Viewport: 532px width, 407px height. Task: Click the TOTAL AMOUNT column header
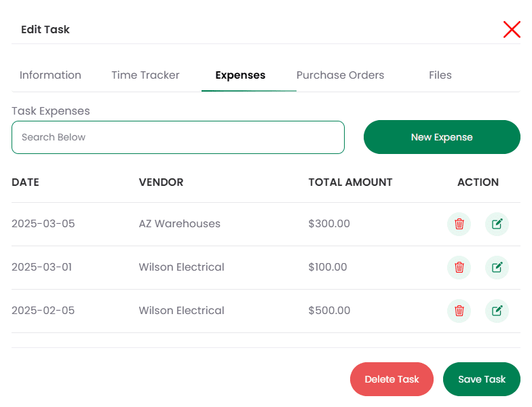[x=350, y=182]
